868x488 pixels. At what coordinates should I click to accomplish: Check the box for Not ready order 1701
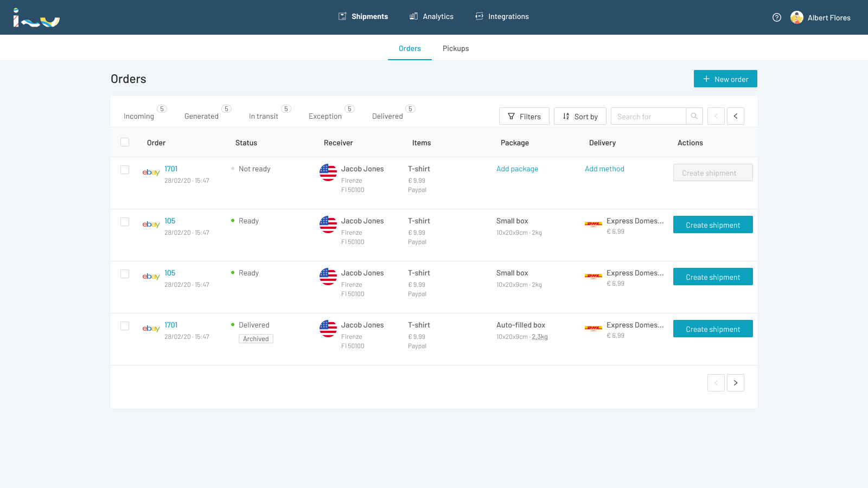[125, 170]
